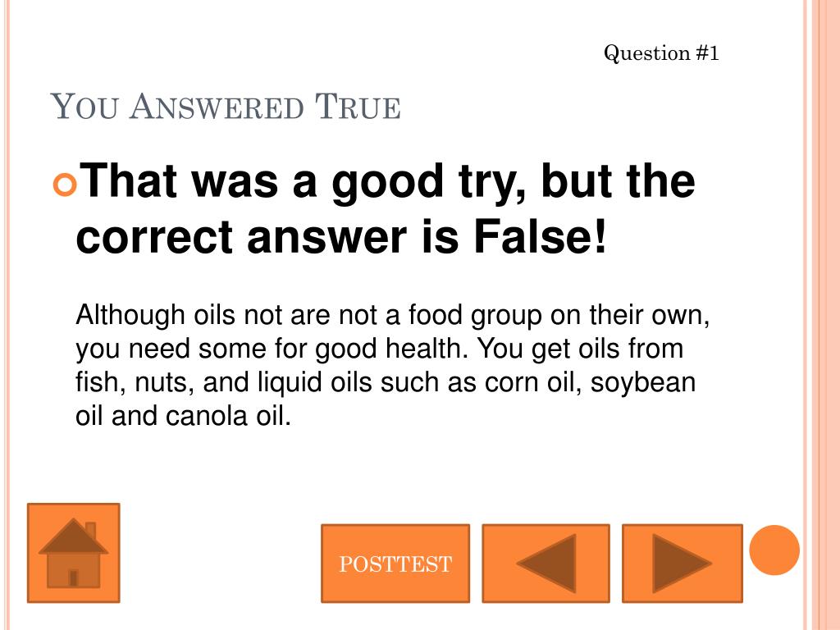Click the 'You Answered True' title
840x630 pixels.
pos(226,107)
